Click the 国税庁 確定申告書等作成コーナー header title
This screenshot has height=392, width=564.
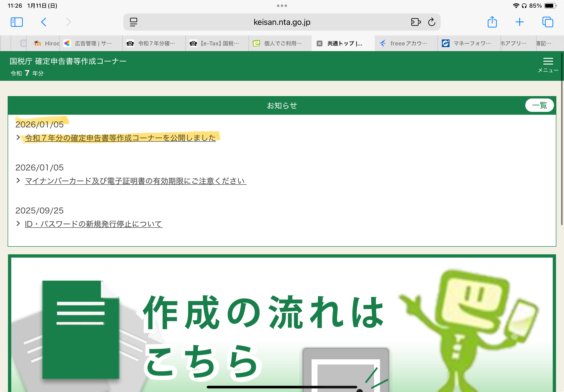68,61
